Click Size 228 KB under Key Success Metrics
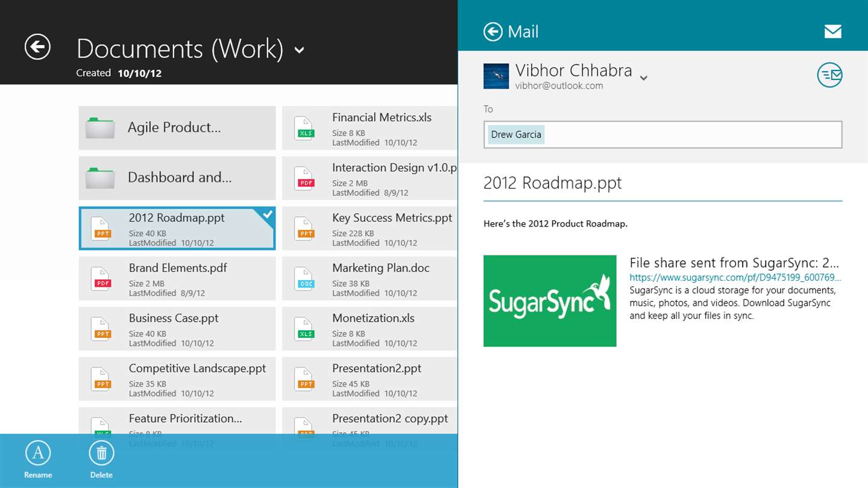Viewport: 868px width, 488px height. point(353,233)
